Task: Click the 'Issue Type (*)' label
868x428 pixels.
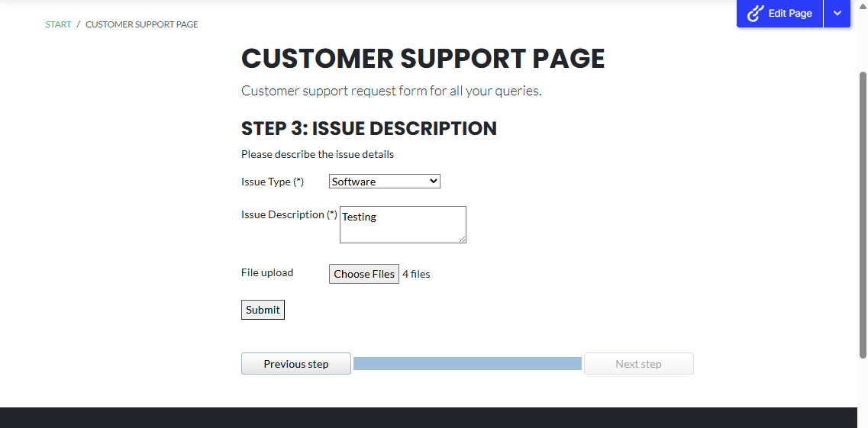Action: [x=273, y=182]
